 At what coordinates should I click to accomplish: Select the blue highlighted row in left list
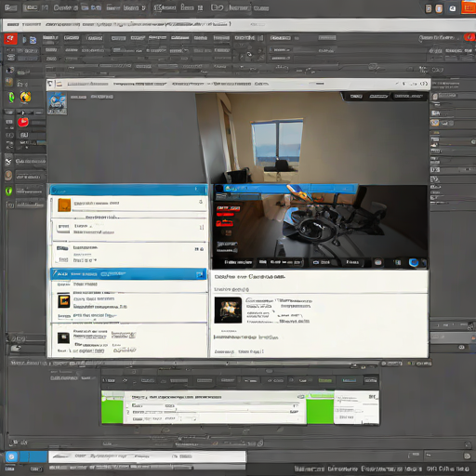pyautogui.click(x=128, y=274)
